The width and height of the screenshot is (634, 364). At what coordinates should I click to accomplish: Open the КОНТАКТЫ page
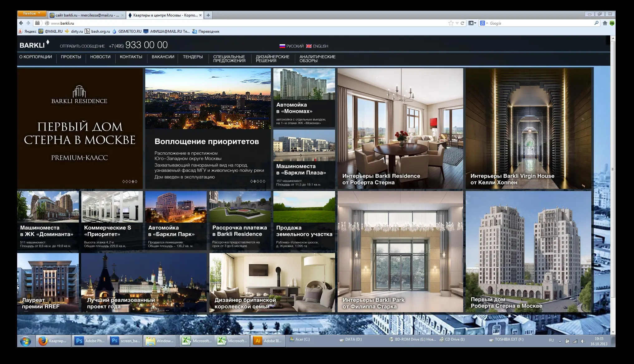131,57
